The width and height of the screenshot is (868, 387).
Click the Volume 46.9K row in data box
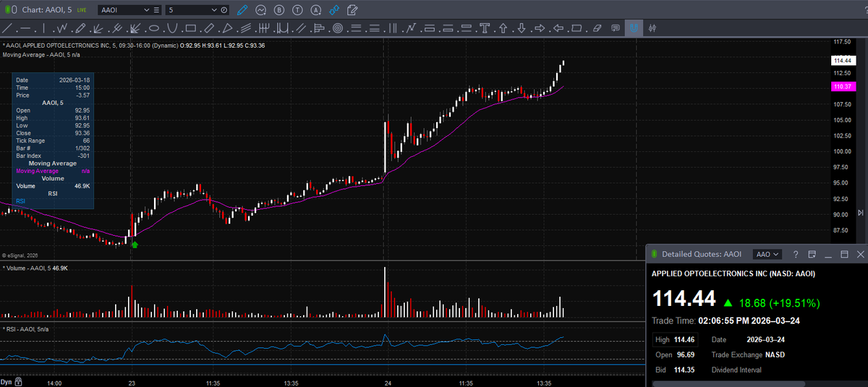pyautogui.click(x=52, y=186)
